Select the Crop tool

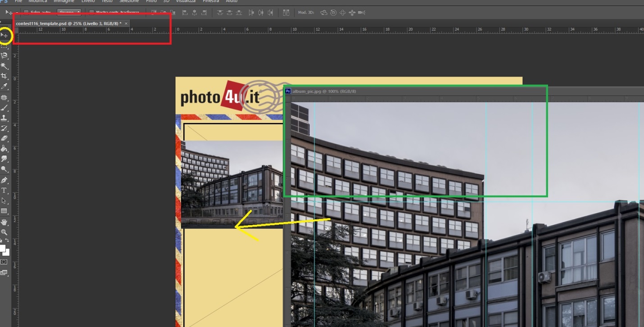tap(5, 76)
